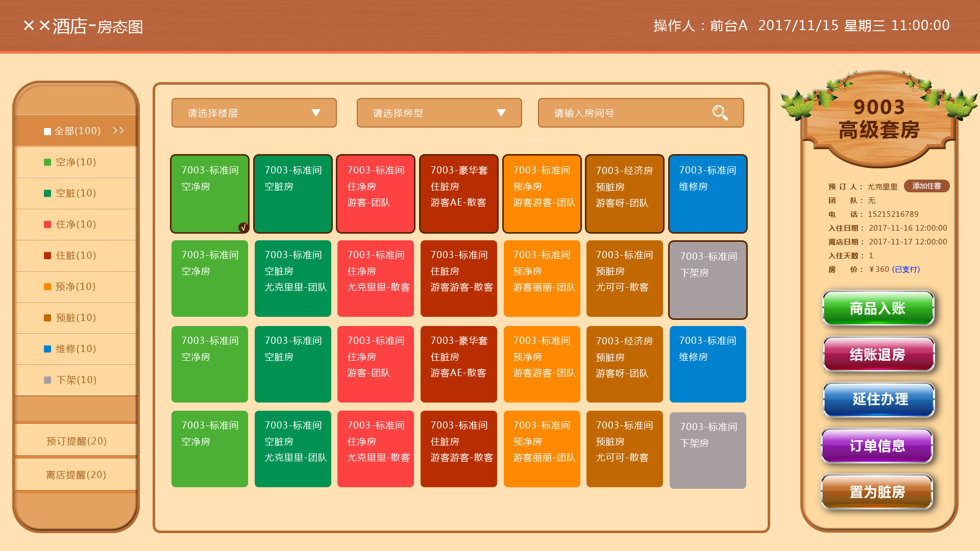Click the green 商品入账 button
Viewport: 980px width, 551px height.
click(x=878, y=308)
